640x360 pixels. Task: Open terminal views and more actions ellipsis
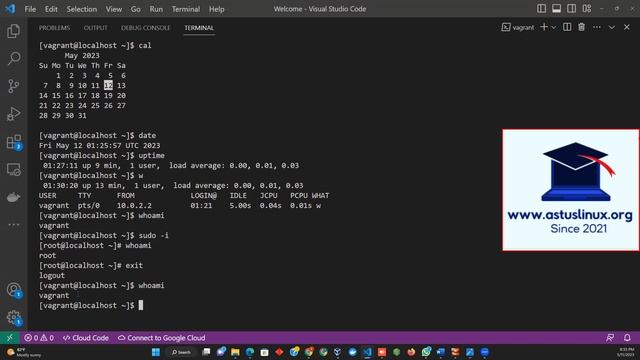(x=597, y=27)
